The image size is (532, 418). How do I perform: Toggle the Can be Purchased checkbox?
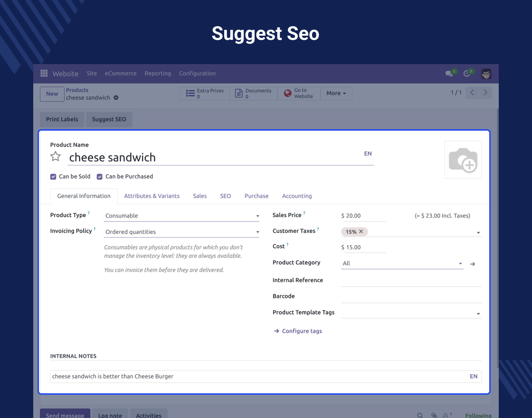click(99, 176)
